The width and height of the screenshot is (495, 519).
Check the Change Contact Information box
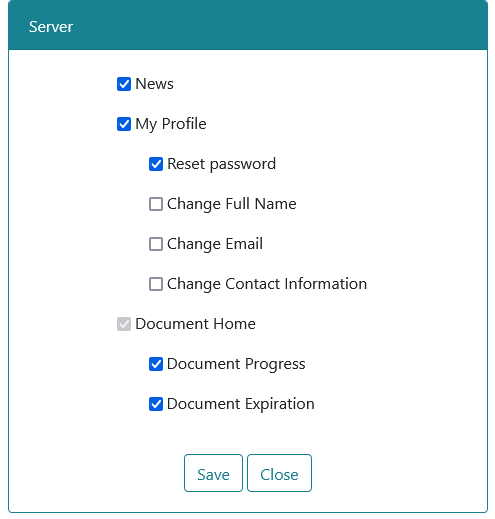tap(156, 284)
